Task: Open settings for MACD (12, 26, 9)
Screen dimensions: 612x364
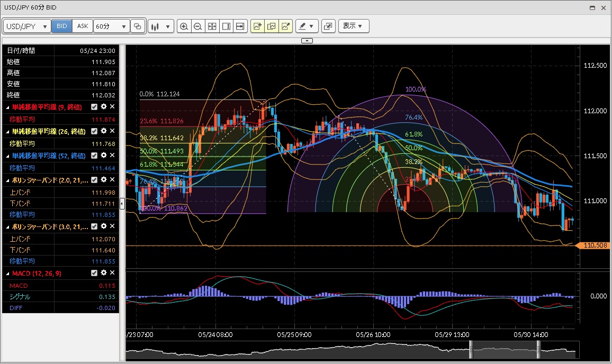Action: point(103,272)
